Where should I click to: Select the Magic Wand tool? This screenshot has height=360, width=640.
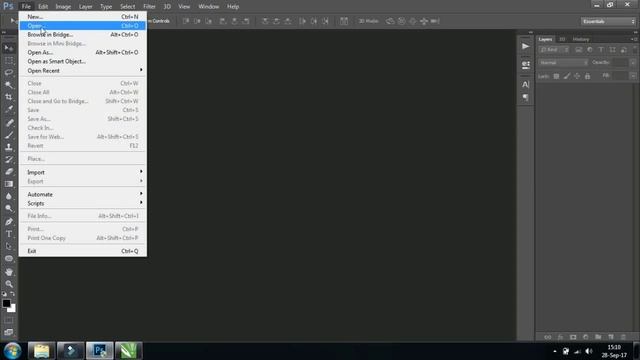click(9, 85)
